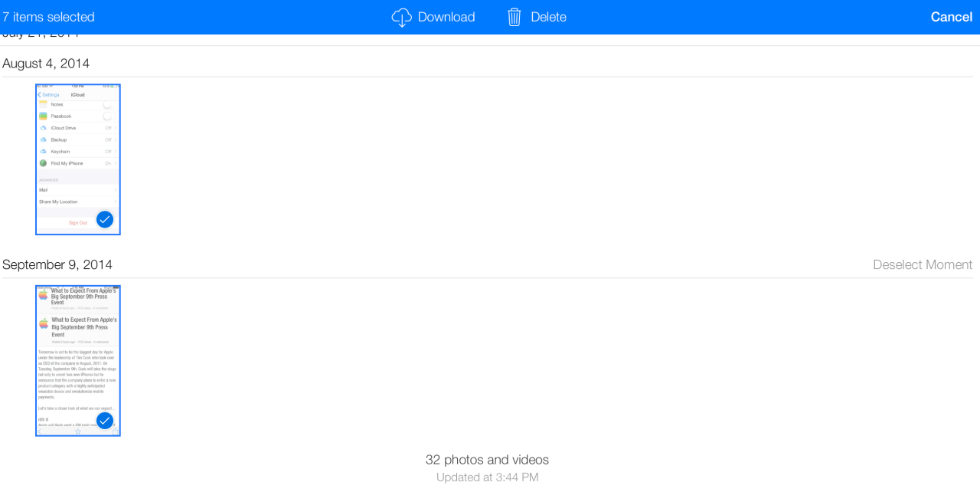This screenshot has width=980, height=492.
Task: Click the '7 items selected' status text
Action: [48, 17]
